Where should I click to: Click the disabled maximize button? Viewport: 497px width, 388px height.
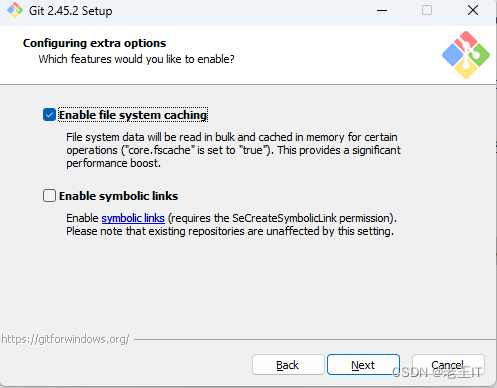point(427,10)
